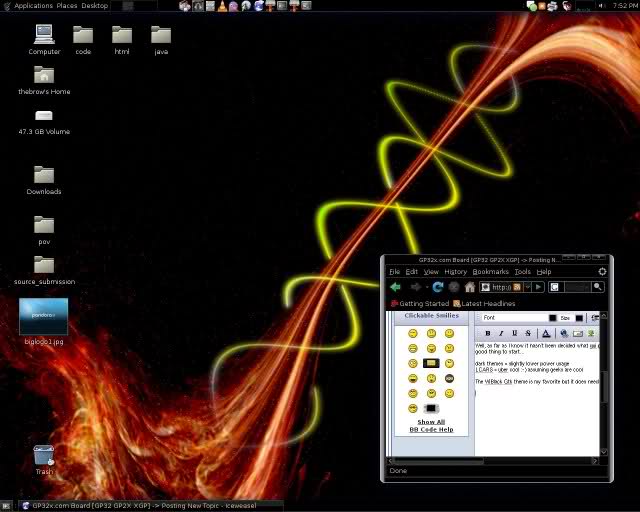
Task: Open the History menu
Action: pyautogui.click(x=455, y=271)
